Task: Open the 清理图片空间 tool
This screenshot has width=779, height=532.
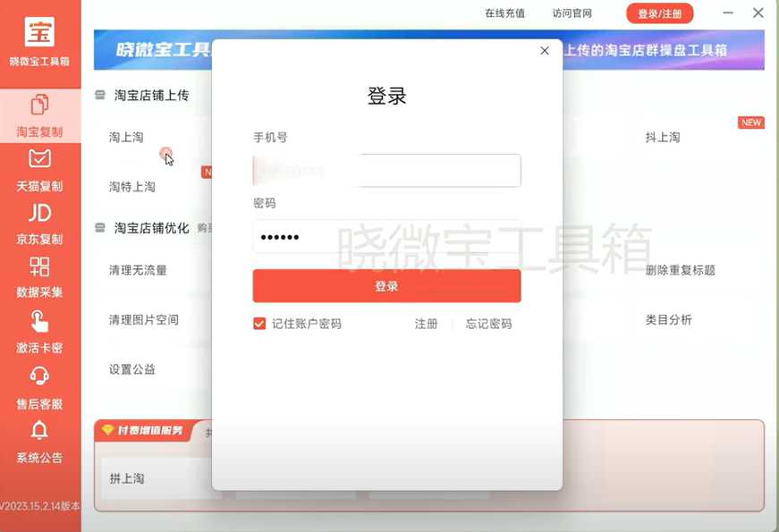Action: pos(144,320)
